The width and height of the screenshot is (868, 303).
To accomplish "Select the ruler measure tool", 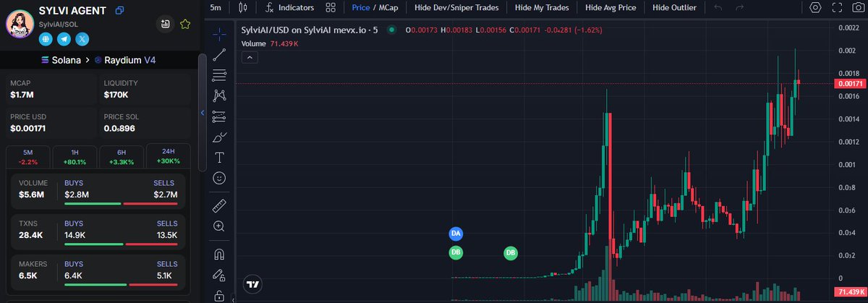I will 220,206.
